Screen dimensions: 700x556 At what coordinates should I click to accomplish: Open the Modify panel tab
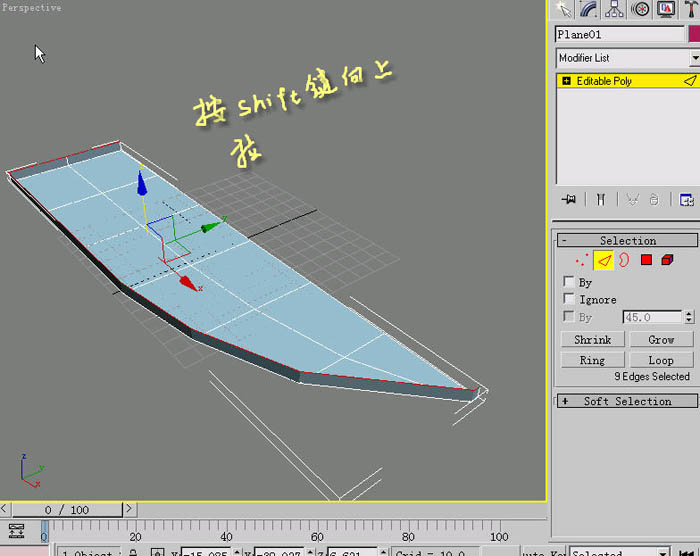tap(589, 9)
